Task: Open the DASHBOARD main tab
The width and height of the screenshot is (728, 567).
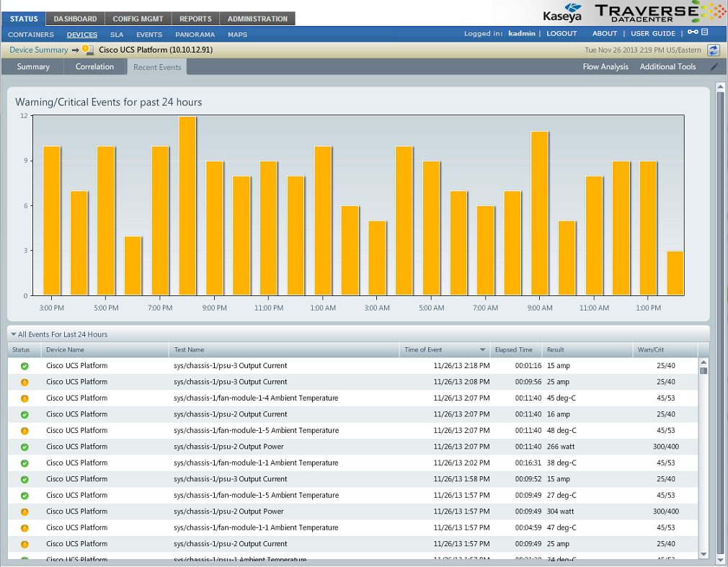Action: (x=75, y=19)
